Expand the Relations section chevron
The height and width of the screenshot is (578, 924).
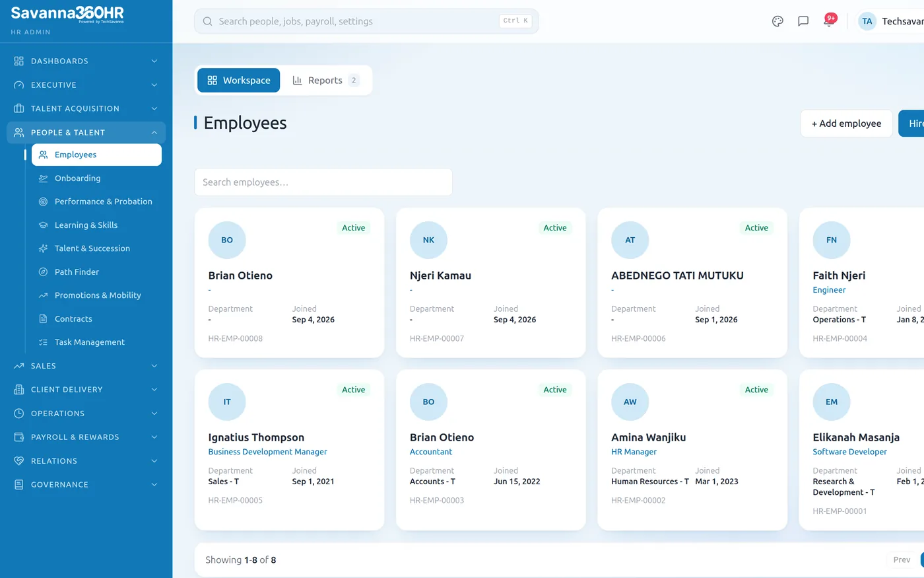tap(154, 461)
